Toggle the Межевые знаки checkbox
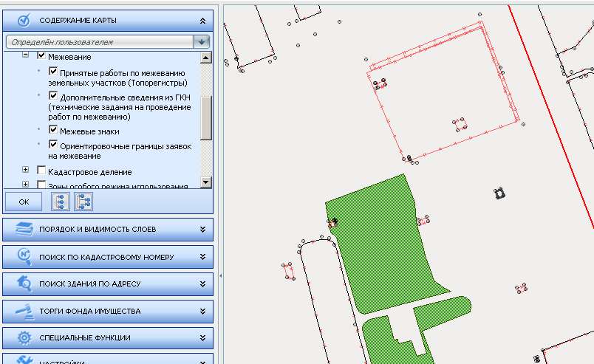Image resolution: width=594 pixels, height=364 pixels. click(53, 130)
